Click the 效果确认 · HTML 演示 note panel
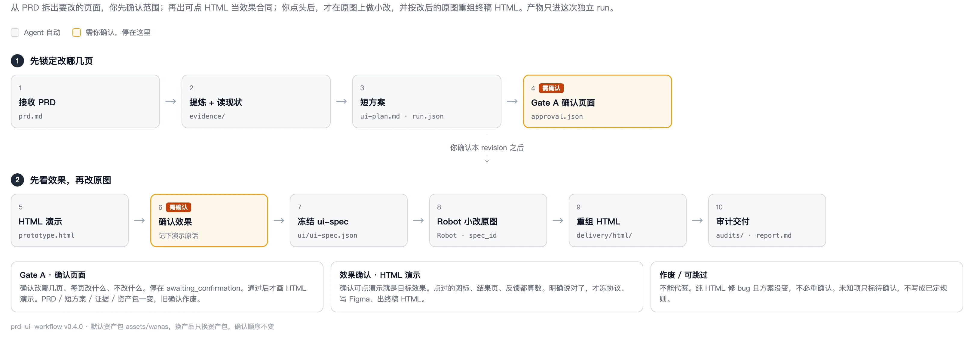 click(x=487, y=287)
